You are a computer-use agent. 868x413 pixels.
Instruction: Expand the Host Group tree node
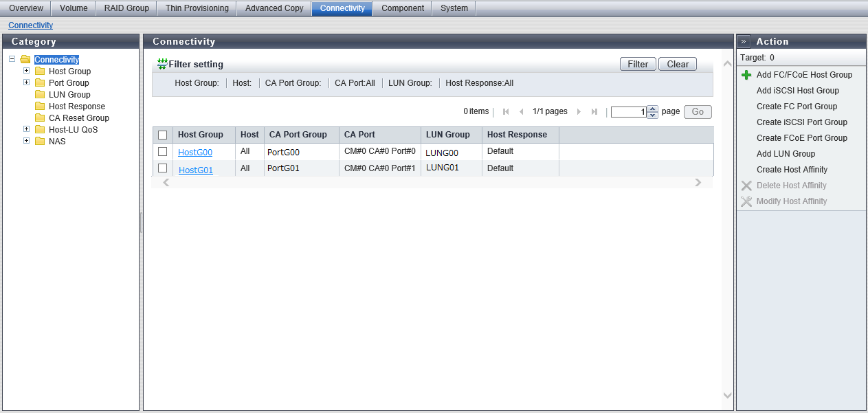click(x=27, y=71)
